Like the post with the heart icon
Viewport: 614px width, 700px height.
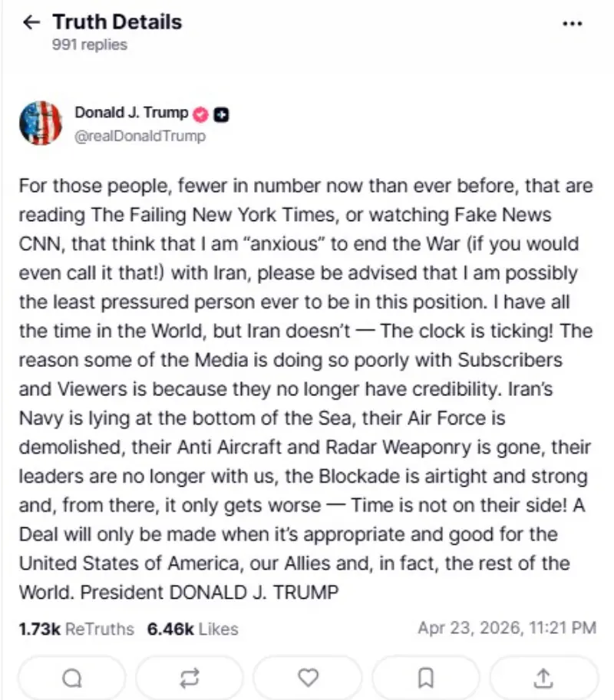click(x=308, y=677)
